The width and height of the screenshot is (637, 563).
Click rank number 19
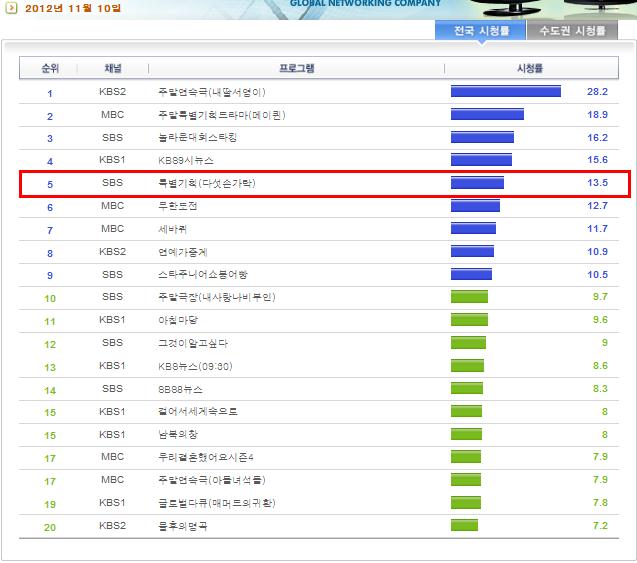coord(50,505)
